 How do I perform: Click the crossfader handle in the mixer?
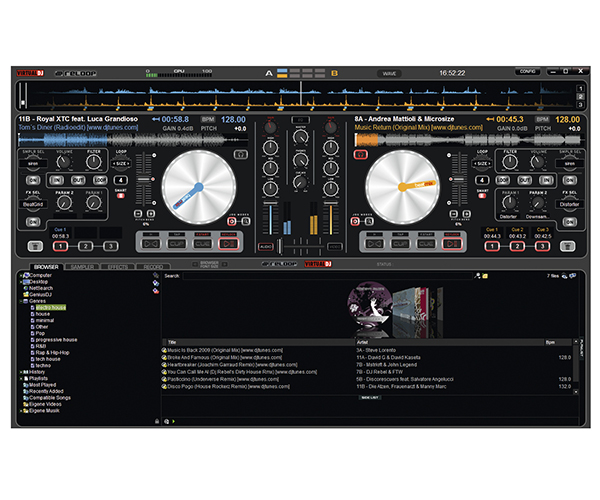pyautogui.click(x=280, y=246)
